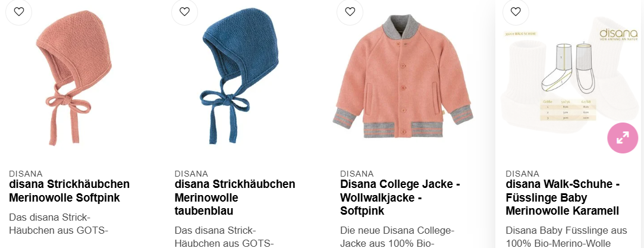Toggle the wishlist heart on Walk-Schuhe Karamell

[516, 11]
